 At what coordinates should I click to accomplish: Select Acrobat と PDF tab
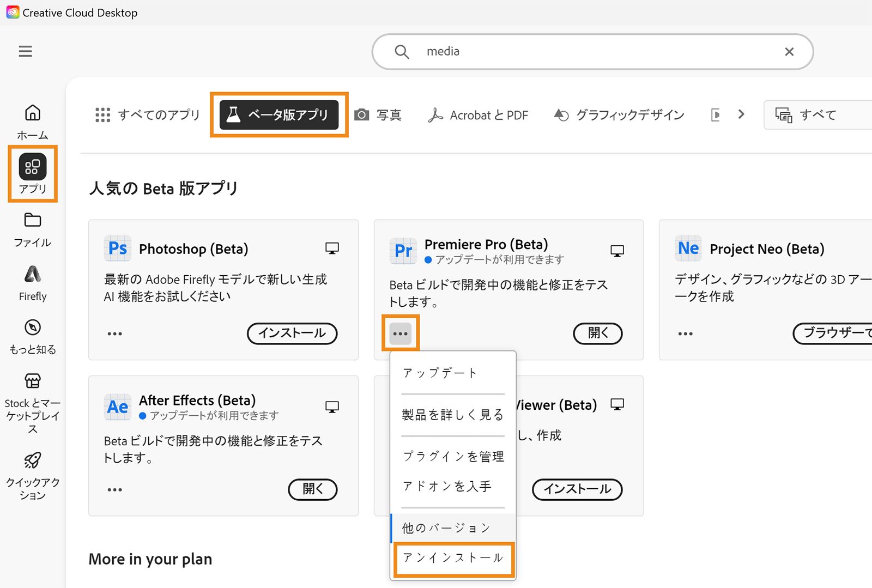478,115
